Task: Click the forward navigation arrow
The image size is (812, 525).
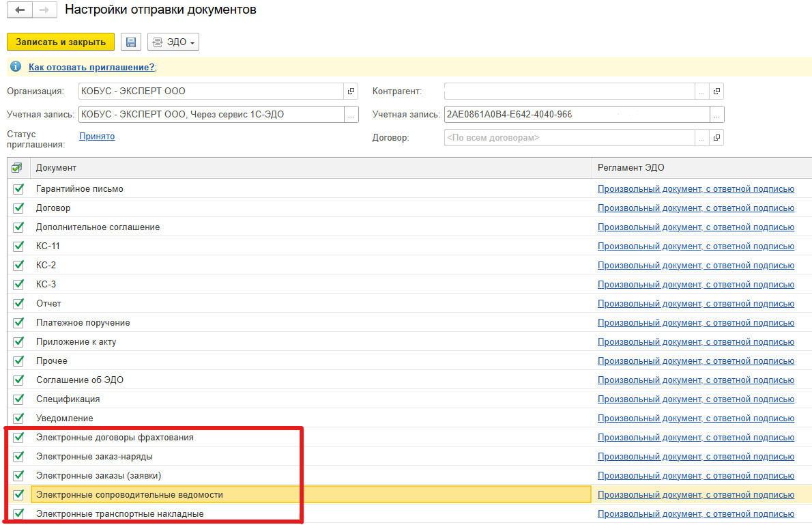Action: (43, 10)
